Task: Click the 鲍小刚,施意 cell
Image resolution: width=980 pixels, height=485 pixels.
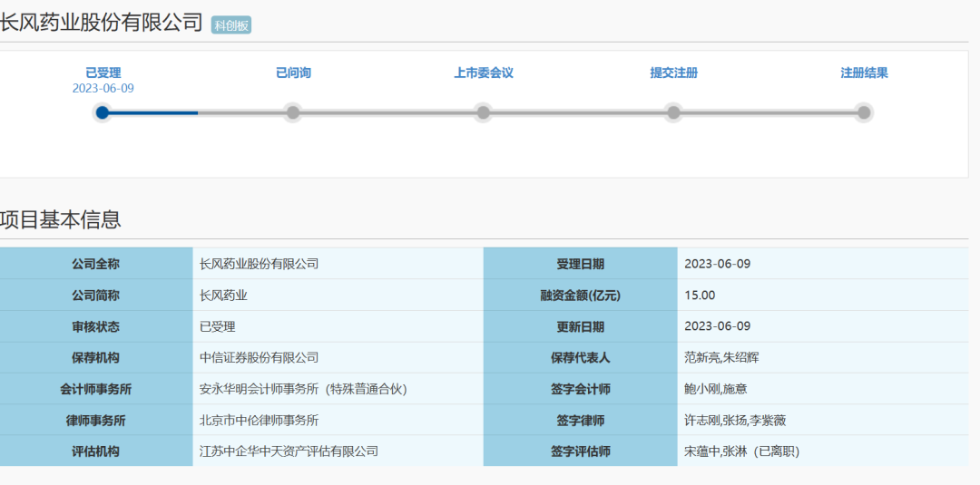Action: [x=823, y=389]
